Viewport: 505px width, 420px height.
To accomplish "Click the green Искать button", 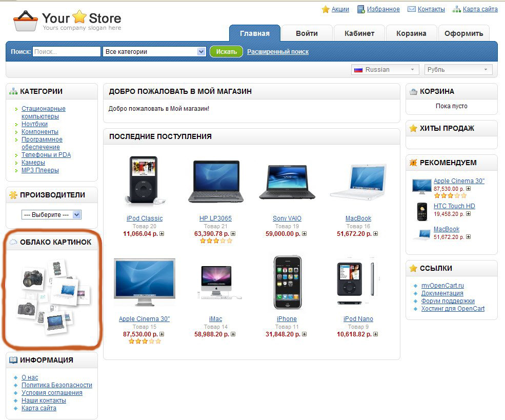I will point(226,51).
